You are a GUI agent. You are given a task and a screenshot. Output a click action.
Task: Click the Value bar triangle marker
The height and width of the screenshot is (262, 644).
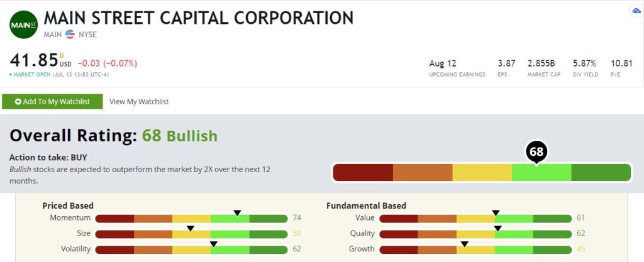click(x=496, y=213)
